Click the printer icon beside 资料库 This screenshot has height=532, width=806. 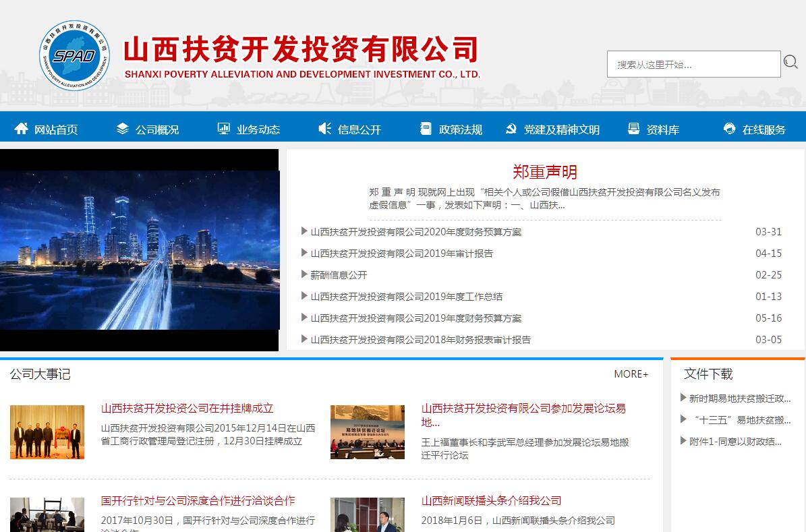point(633,129)
